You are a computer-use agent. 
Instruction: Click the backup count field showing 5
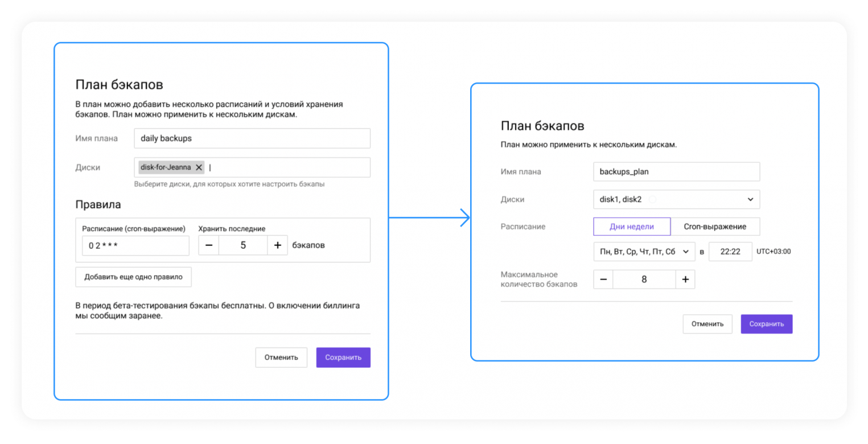243,245
